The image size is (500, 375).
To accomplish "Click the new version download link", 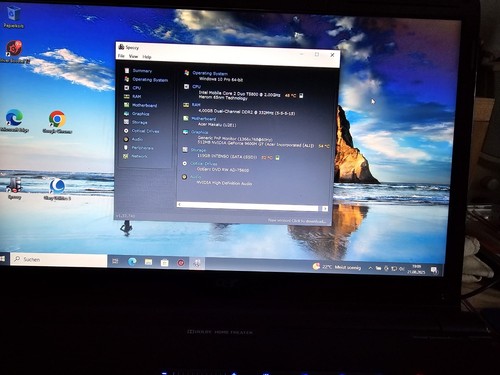I will tap(297, 221).
